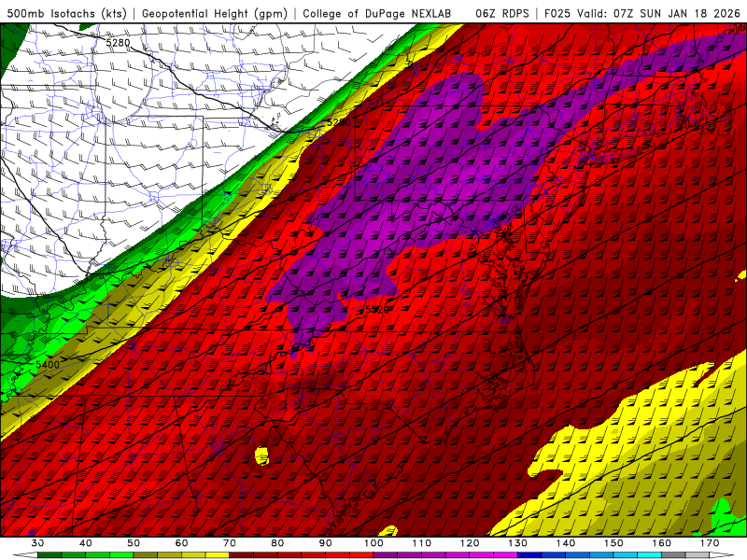Pick the dark gray swatch starting at 160
This screenshot has width=747, height=560.
pos(673,554)
